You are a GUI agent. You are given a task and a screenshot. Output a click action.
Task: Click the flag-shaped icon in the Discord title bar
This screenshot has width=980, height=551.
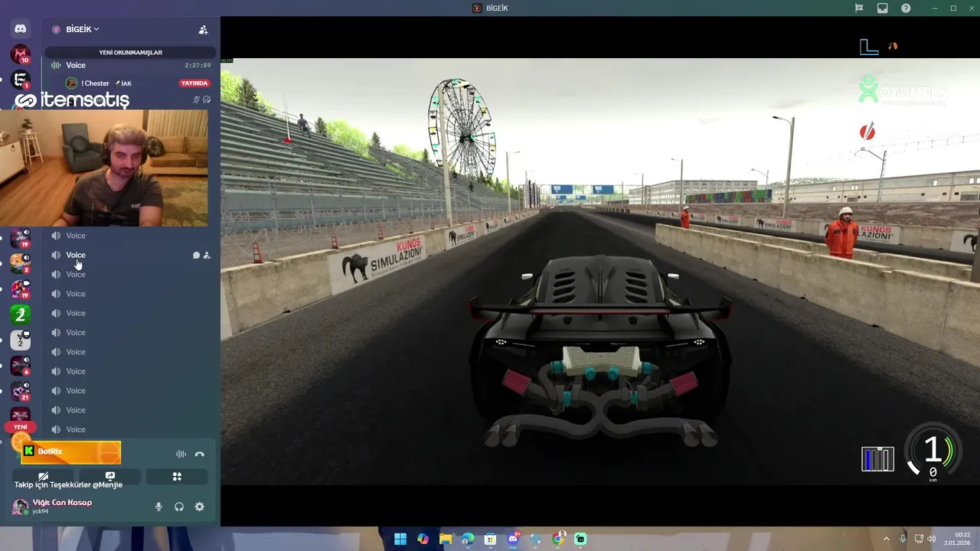(x=859, y=8)
